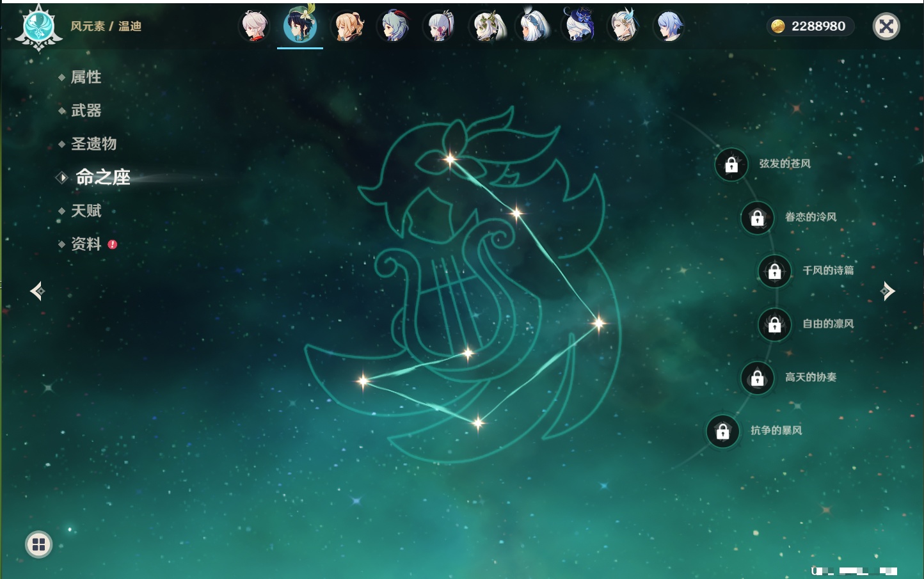The height and width of the screenshot is (579, 924).
Task: Select the white-haired character with red scarf portrait
Action: click(254, 27)
